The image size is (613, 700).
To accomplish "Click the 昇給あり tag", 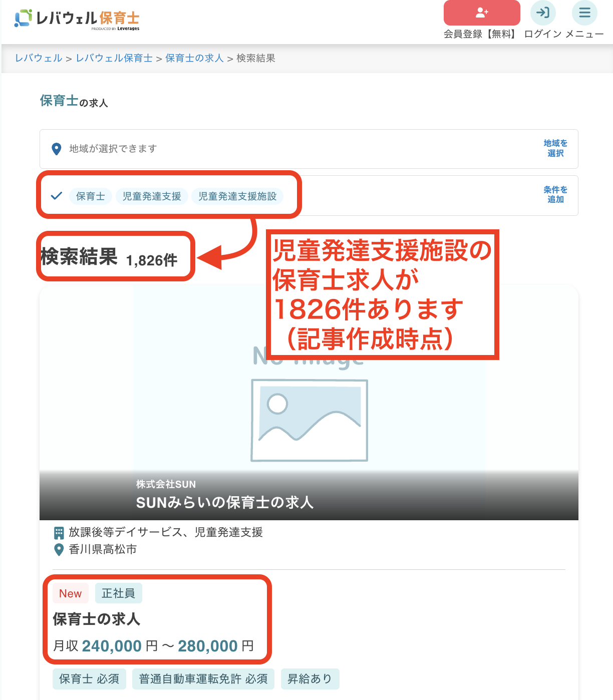I will (310, 679).
